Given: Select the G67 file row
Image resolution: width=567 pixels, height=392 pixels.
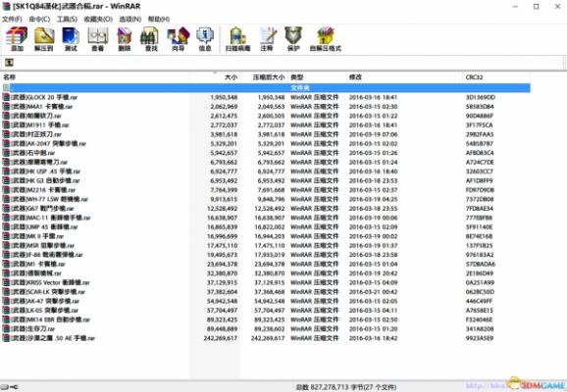Looking at the screenshot, I should (x=266, y=209).
